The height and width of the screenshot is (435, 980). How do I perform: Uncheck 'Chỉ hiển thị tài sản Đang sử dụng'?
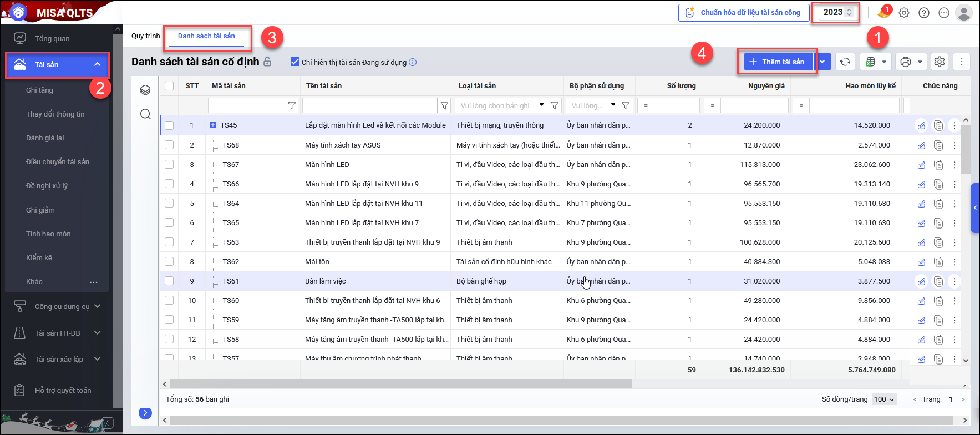click(x=295, y=62)
